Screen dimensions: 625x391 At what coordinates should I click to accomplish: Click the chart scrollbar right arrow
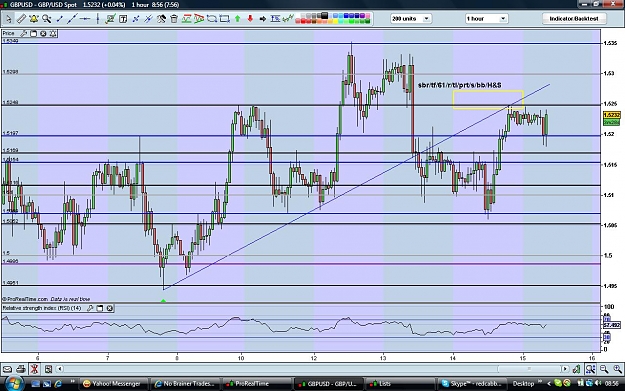coord(565,369)
